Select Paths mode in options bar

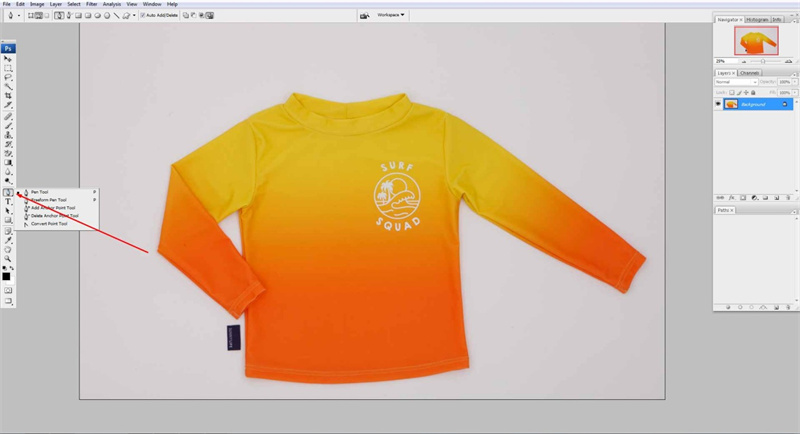click(38, 15)
